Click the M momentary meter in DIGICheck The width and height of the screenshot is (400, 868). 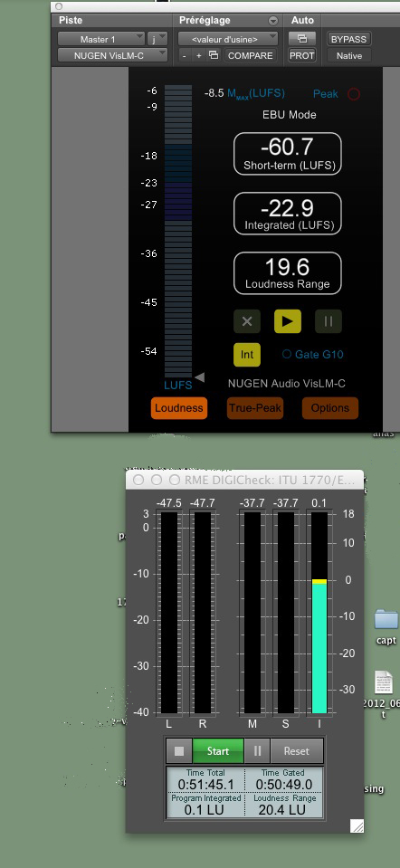252,612
